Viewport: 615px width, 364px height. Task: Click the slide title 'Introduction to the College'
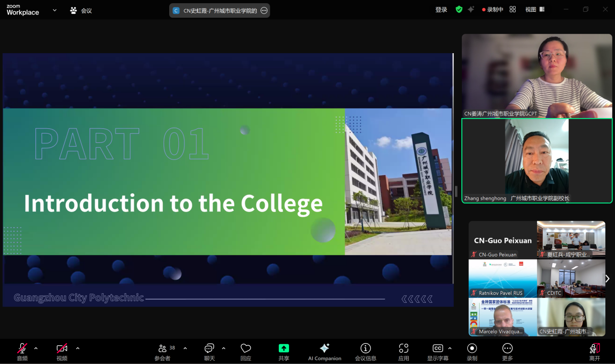173,203
